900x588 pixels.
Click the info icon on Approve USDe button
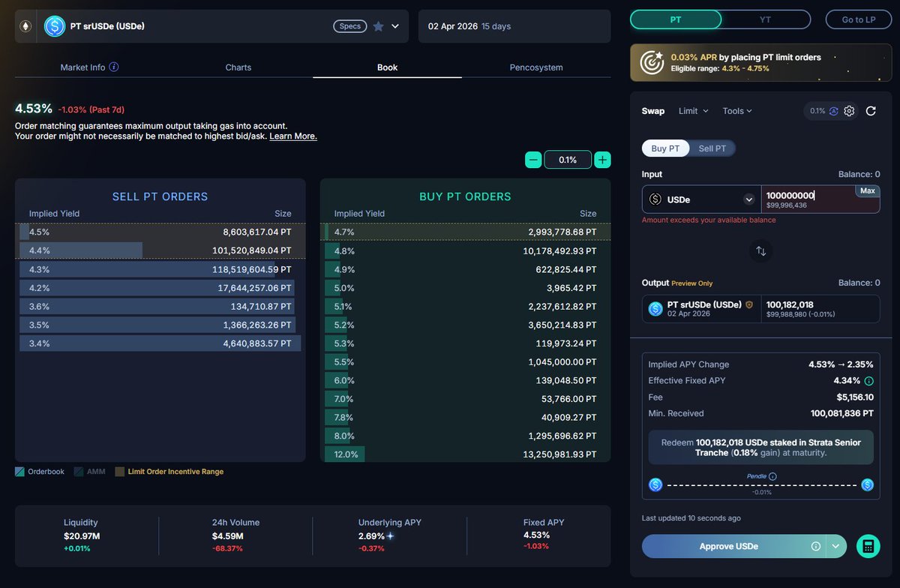coord(816,546)
